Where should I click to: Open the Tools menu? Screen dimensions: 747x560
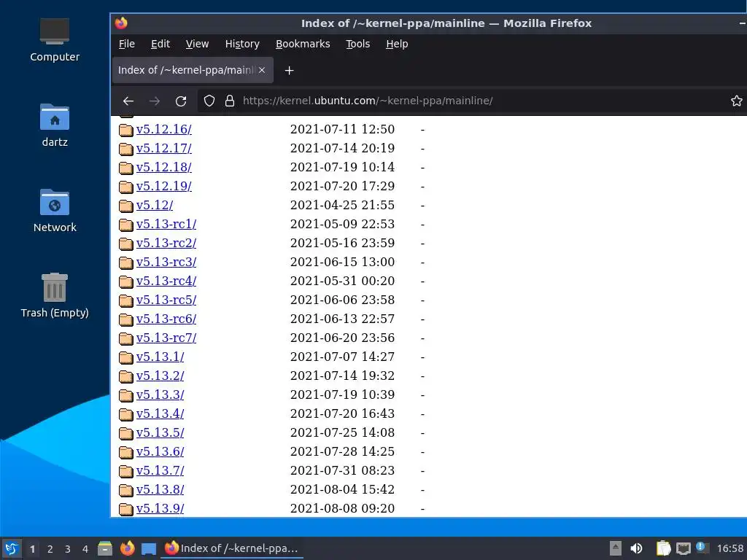pyautogui.click(x=357, y=44)
